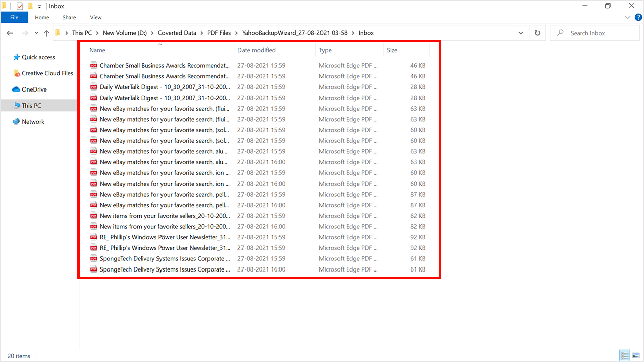Screen dimensions: 644x362
Task: Open OneDrive in navigation pane
Action: (x=34, y=89)
